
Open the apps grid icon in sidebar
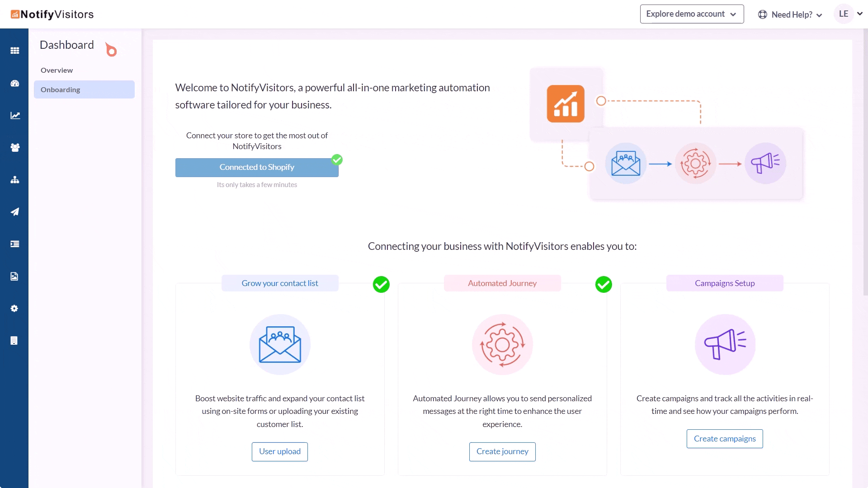pos(14,51)
